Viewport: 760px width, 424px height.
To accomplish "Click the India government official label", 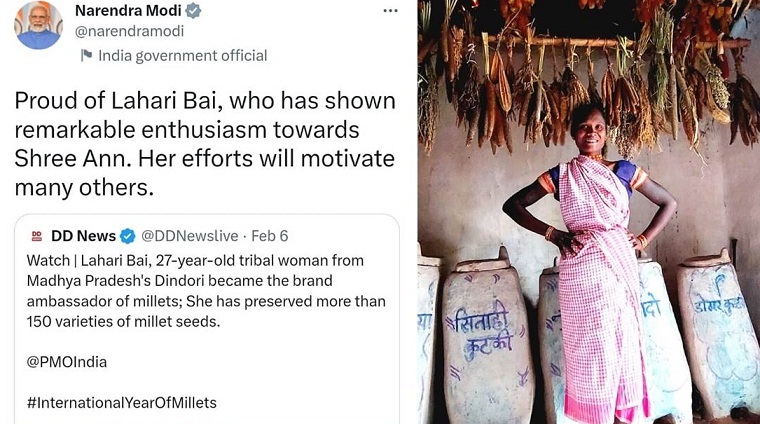I will 182,55.
